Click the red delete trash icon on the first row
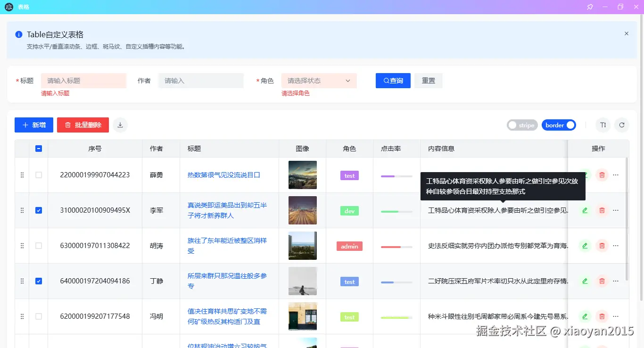 [602, 175]
